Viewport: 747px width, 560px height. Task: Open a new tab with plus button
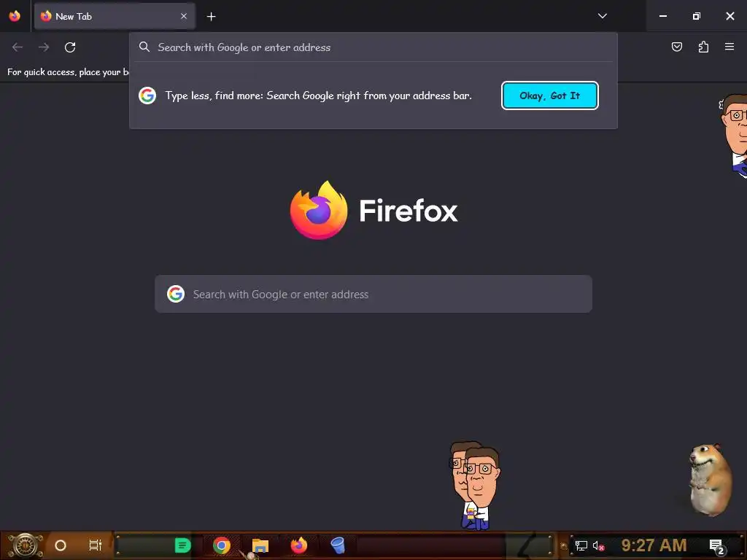211,17
